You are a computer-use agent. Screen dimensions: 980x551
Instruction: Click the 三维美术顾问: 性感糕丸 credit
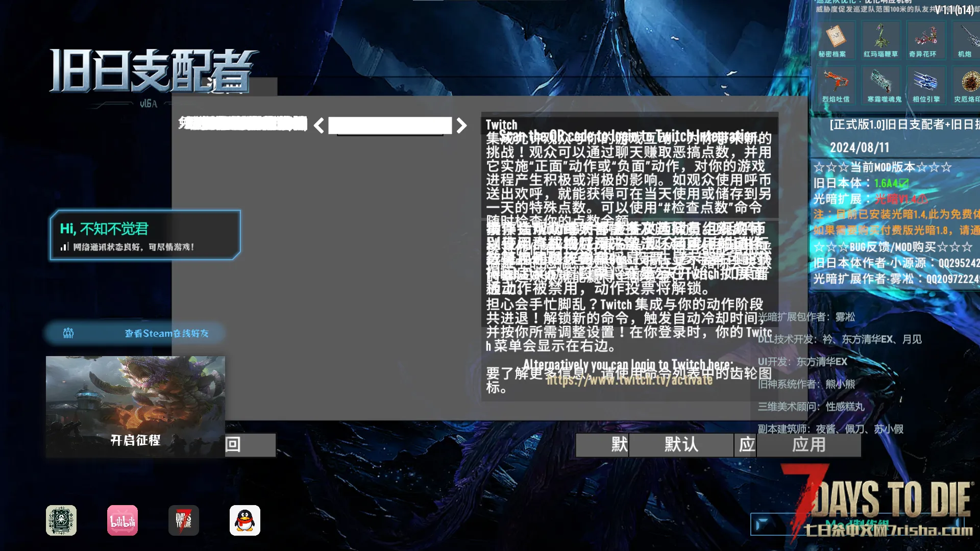point(811,407)
